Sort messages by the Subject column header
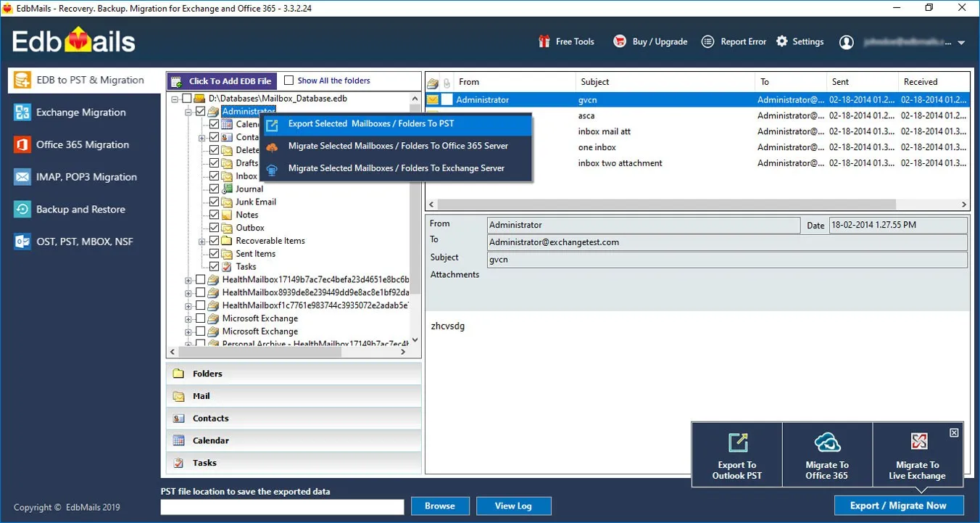The image size is (980, 523). click(x=665, y=82)
